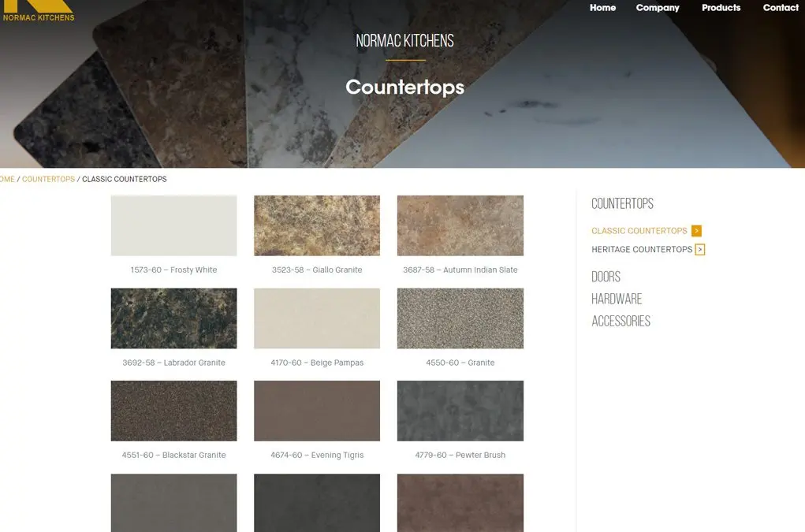Click the '4550-60 – Granite' label
805x532 pixels.
tap(460, 363)
